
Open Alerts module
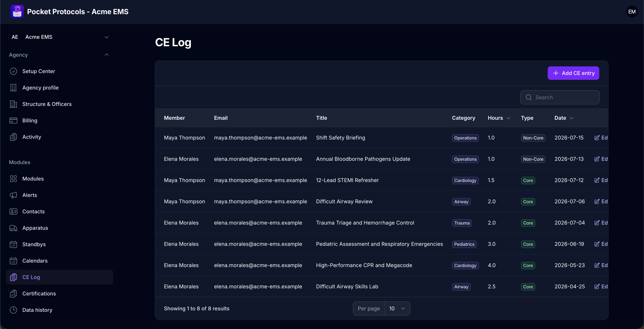tap(59, 195)
